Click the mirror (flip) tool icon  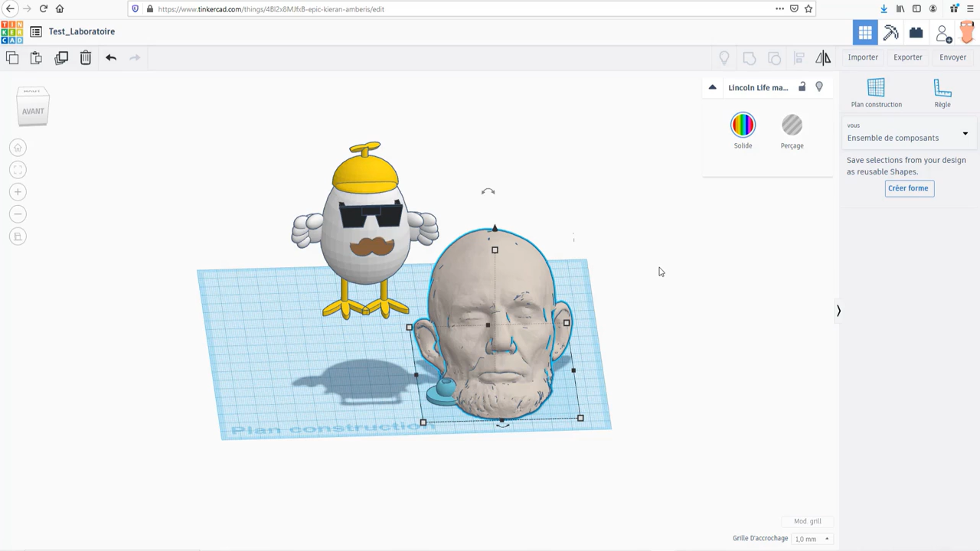(823, 57)
